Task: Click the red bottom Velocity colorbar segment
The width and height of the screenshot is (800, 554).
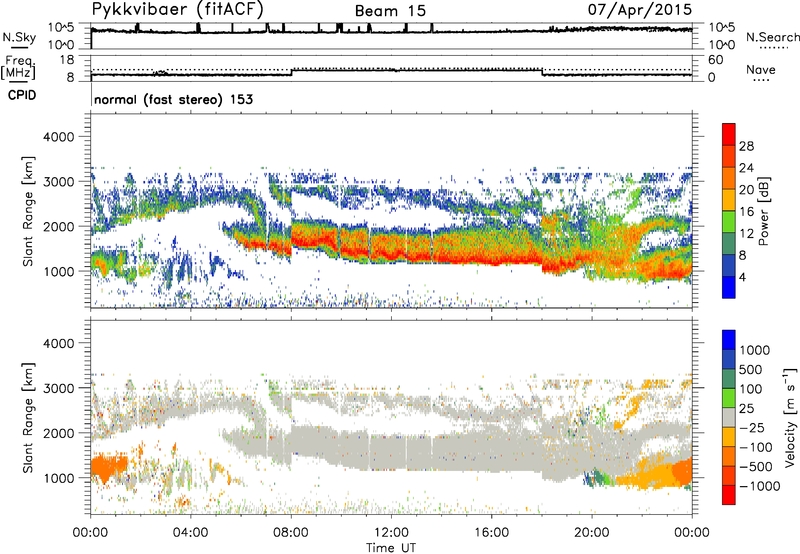Action: tap(729, 495)
